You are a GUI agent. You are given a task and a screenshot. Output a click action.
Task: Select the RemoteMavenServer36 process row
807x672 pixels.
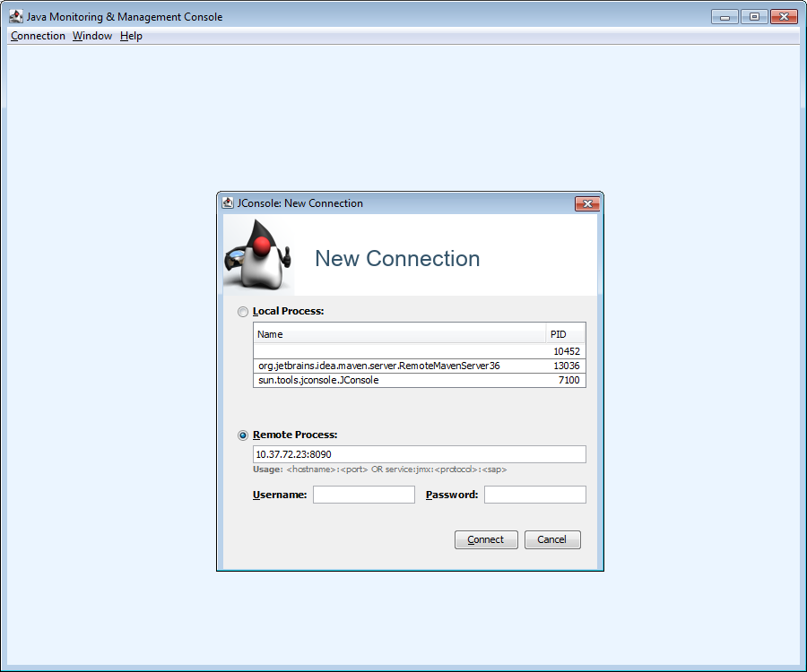pos(420,366)
